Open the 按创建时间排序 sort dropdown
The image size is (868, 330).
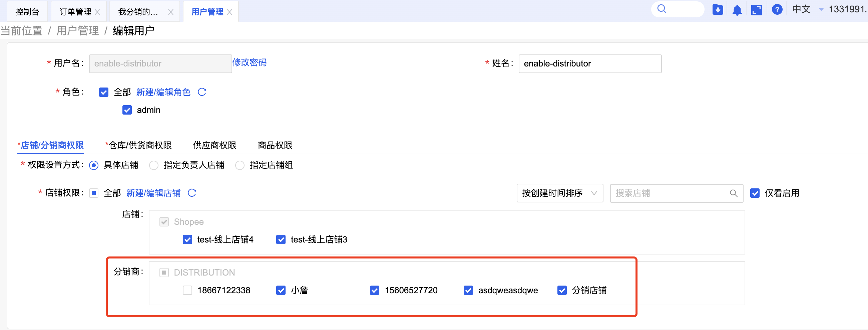560,193
